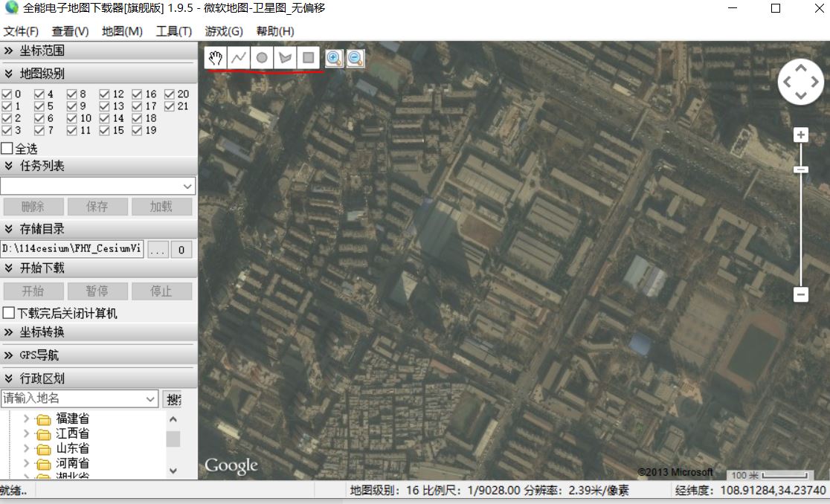The image size is (830, 504).
Task: Click the place search 搜 button
Action: (x=172, y=399)
